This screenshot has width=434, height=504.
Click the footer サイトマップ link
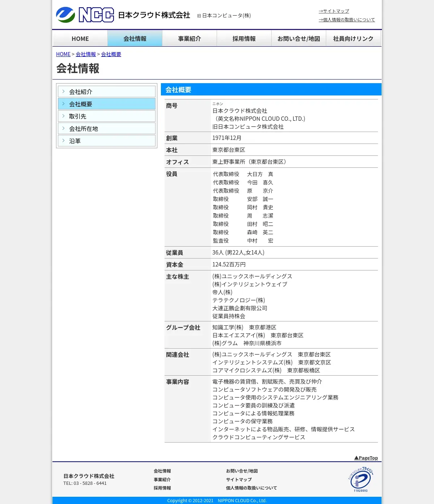point(239,480)
